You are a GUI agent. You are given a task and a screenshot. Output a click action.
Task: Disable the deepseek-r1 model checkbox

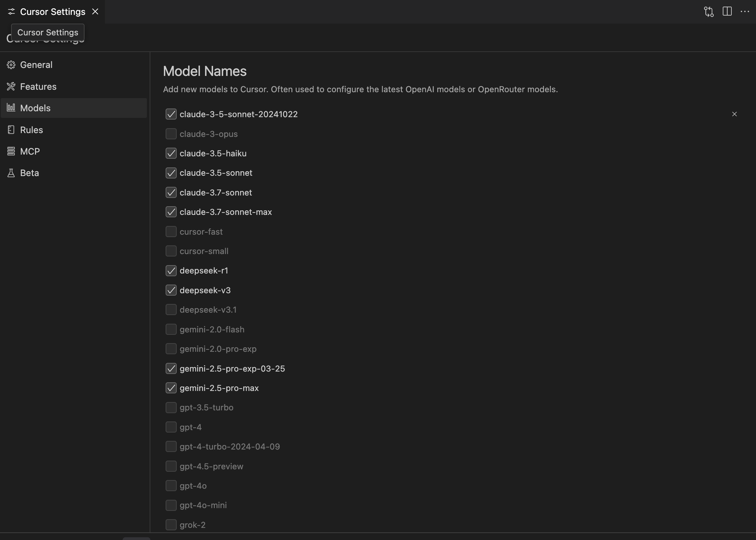click(x=171, y=270)
